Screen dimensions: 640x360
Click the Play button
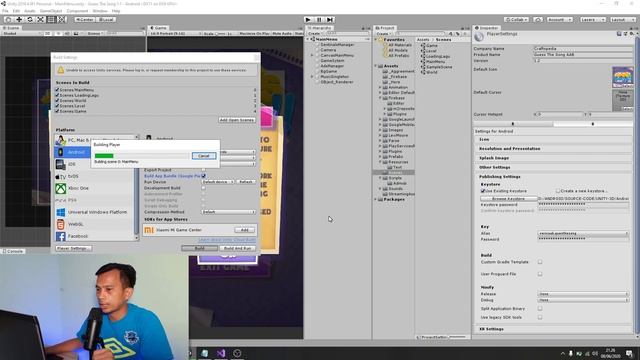pyautogui.click(x=309, y=20)
